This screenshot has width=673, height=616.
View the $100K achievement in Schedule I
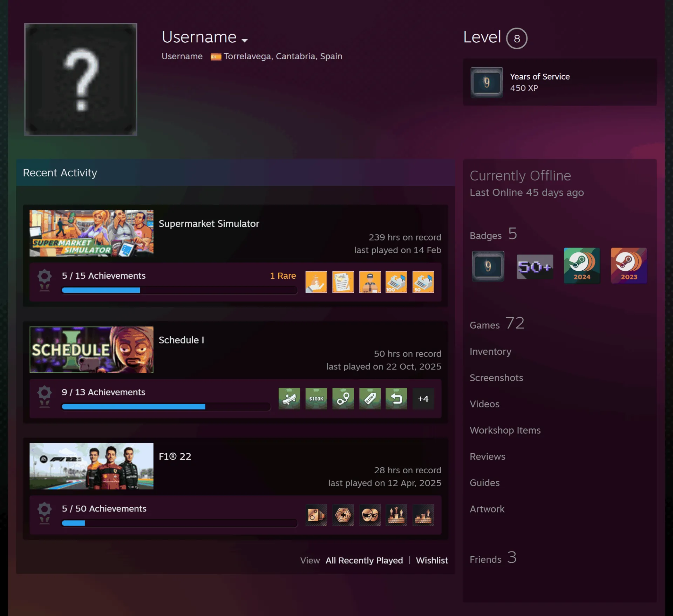pyautogui.click(x=316, y=398)
